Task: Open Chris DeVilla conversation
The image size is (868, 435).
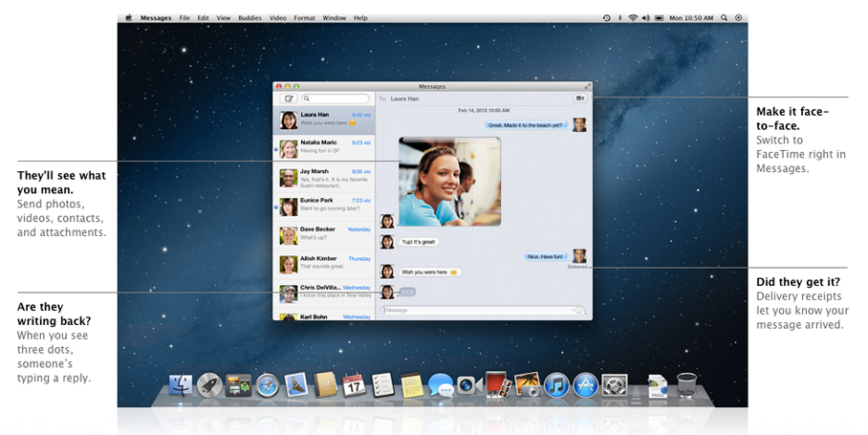Action: pos(324,294)
